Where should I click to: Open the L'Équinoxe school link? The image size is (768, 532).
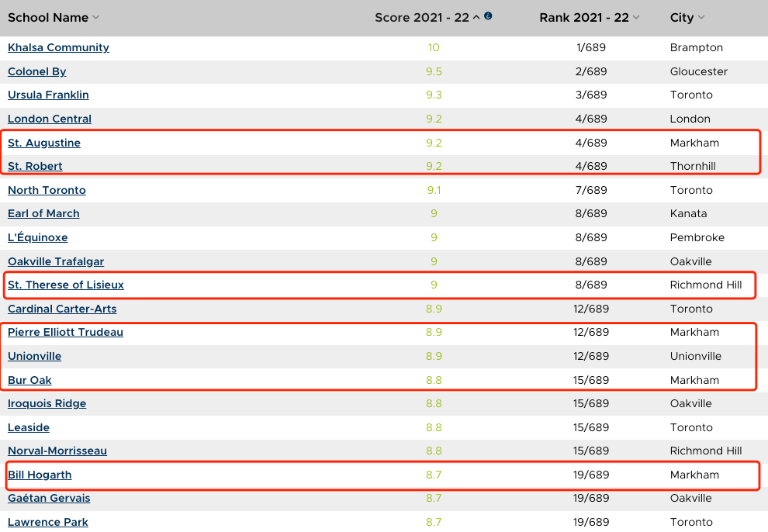[x=38, y=237]
